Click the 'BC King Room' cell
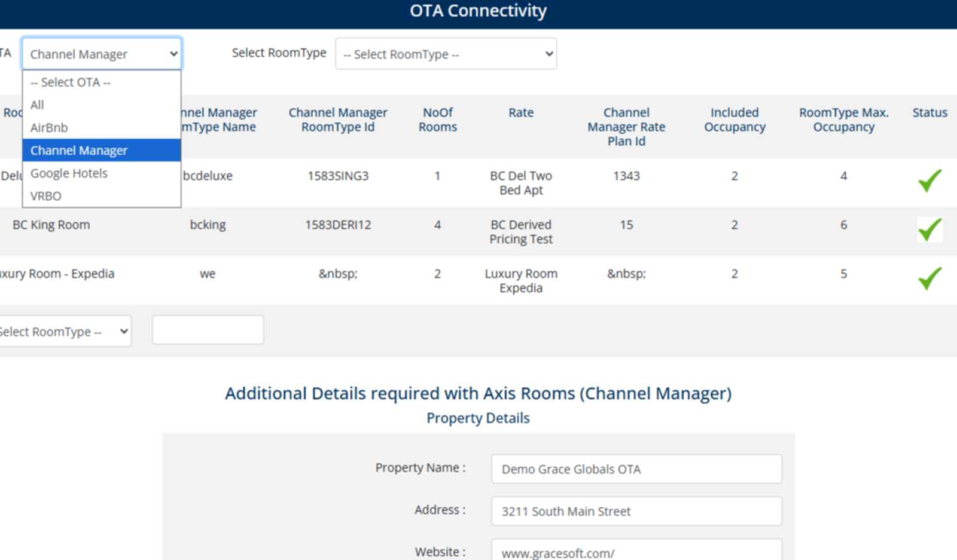This screenshot has height=560, width=957. 51,225
